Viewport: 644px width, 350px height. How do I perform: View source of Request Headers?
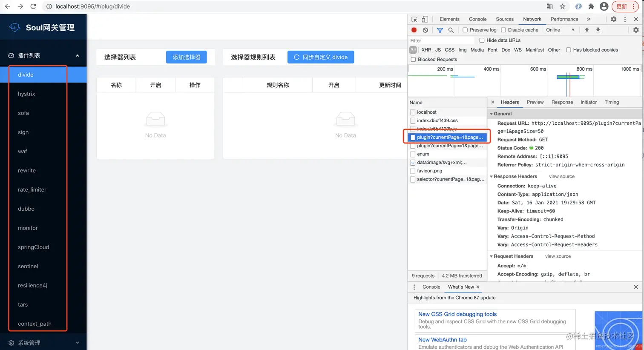coord(558,256)
